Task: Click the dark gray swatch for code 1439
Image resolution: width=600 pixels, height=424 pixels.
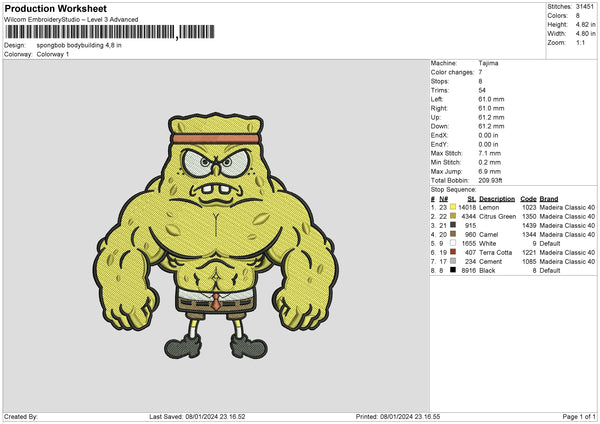Action: click(453, 225)
